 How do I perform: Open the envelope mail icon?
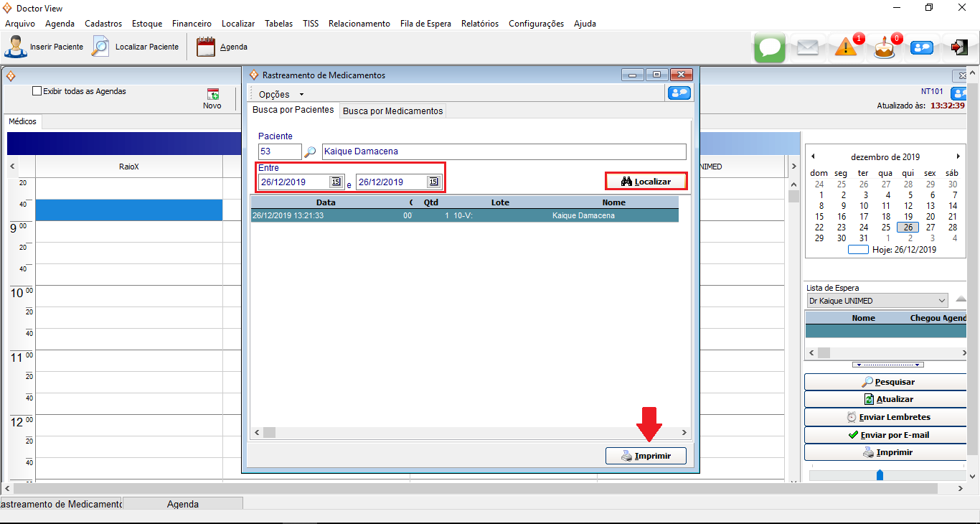(808, 47)
